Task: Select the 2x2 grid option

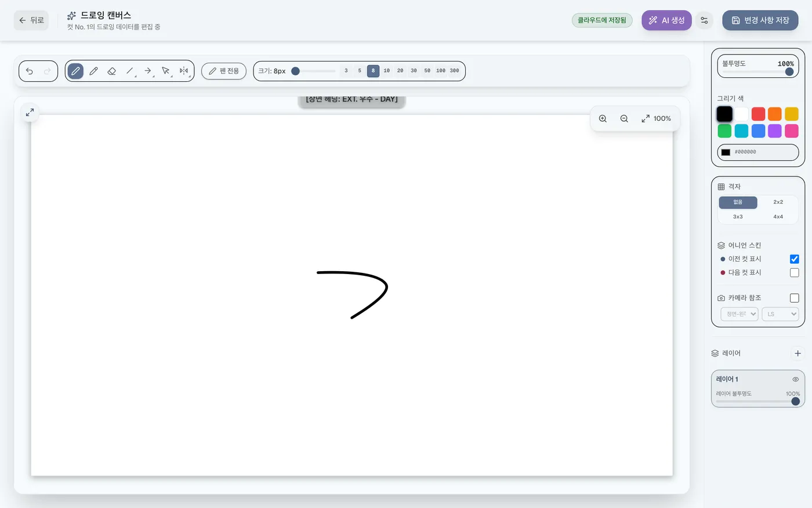Action: coord(778,202)
